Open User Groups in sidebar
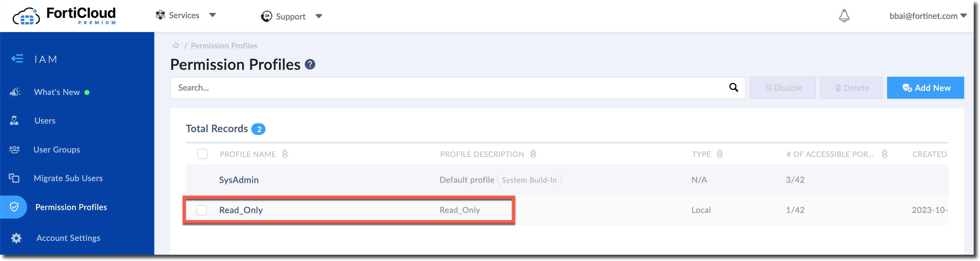Screen dimensions: 980x261 tap(57, 150)
